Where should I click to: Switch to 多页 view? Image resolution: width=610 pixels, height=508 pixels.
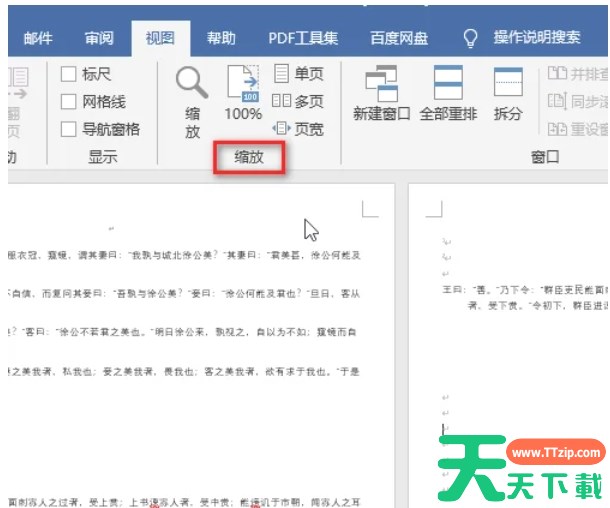coord(298,101)
